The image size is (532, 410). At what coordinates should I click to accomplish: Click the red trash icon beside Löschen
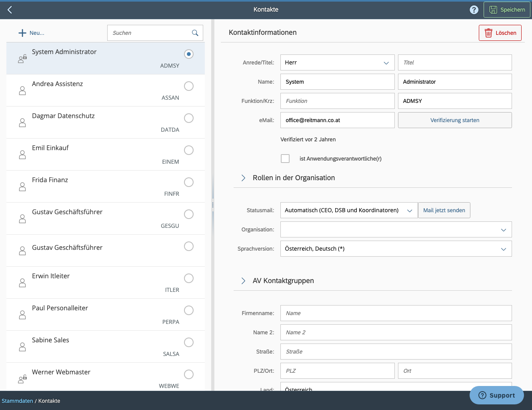click(488, 33)
